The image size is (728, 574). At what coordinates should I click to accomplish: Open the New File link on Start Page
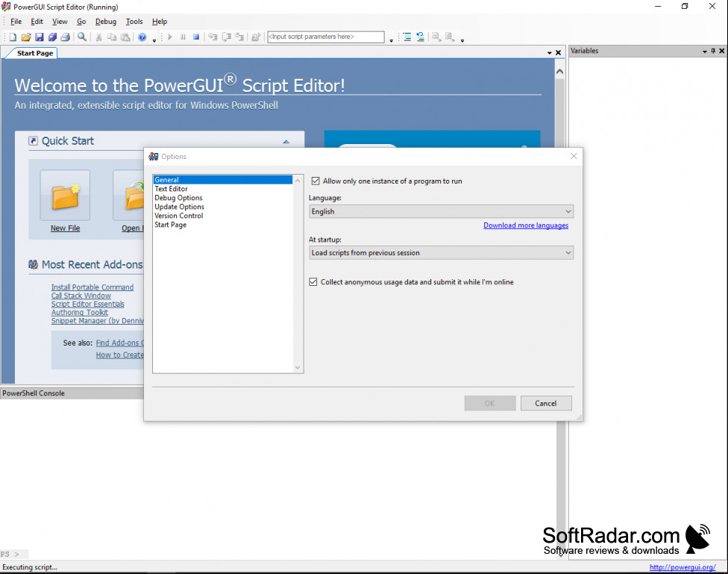click(66, 228)
